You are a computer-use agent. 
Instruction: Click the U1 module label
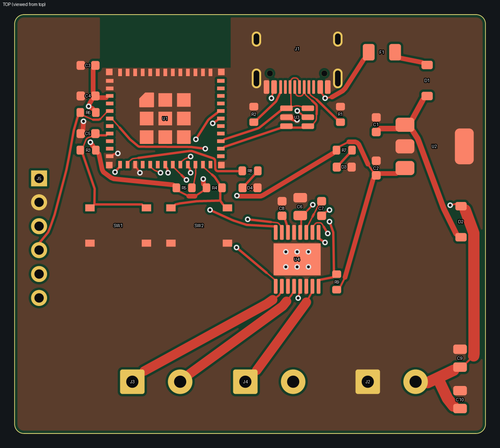pos(164,119)
